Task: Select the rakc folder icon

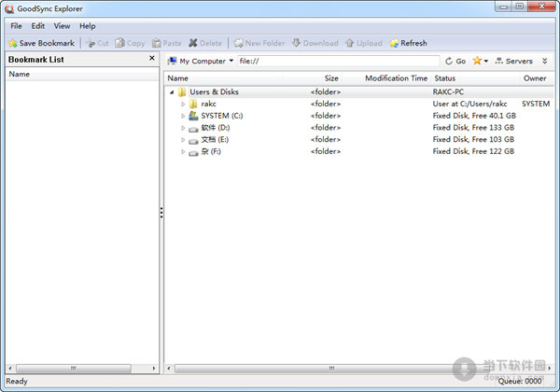Action: pyautogui.click(x=193, y=104)
